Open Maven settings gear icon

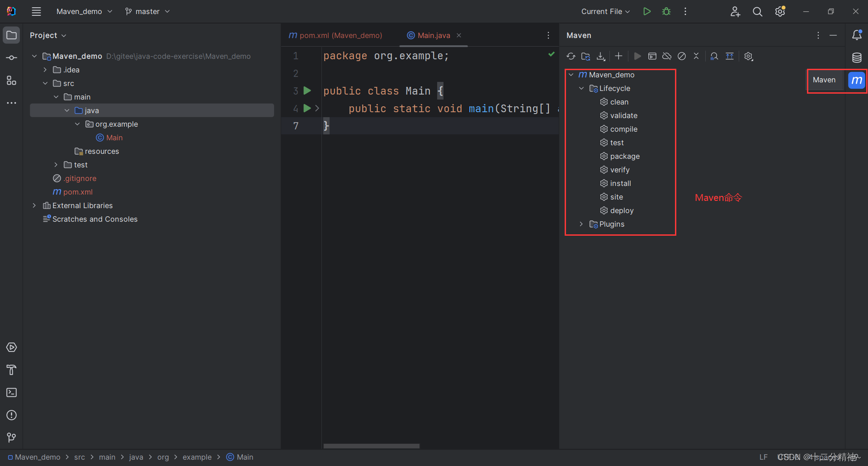(x=749, y=56)
